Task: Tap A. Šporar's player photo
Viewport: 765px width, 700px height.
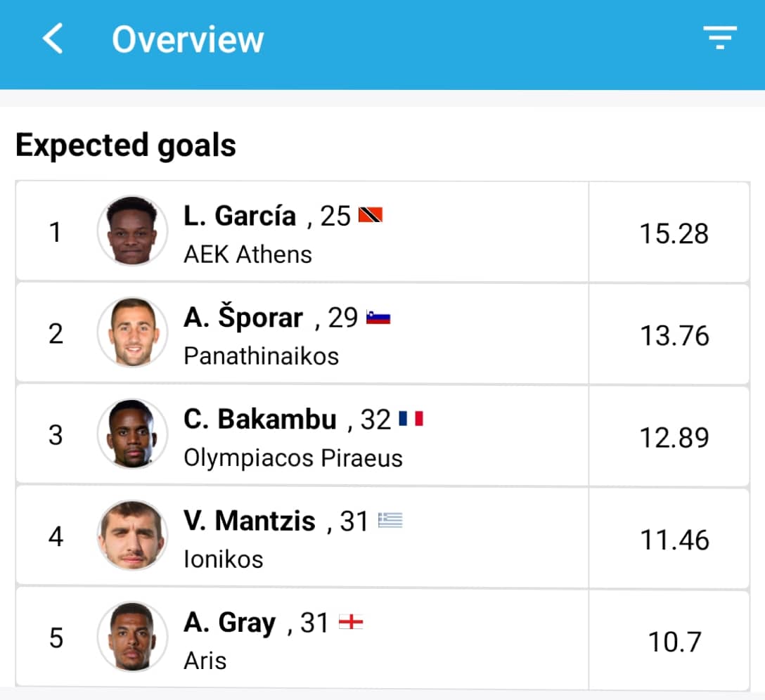Action: pyautogui.click(x=132, y=332)
